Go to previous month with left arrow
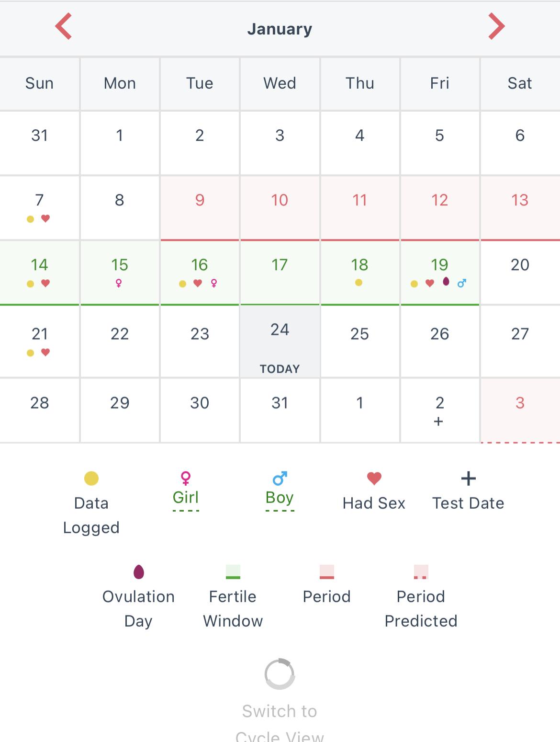The width and height of the screenshot is (560, 742). 63,26
